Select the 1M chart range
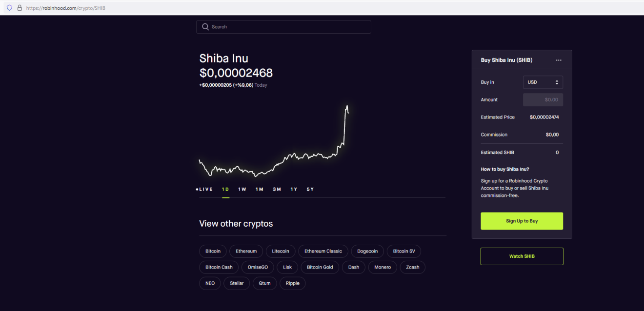Screen dimensions: 644x311 (x=259, y=189)
